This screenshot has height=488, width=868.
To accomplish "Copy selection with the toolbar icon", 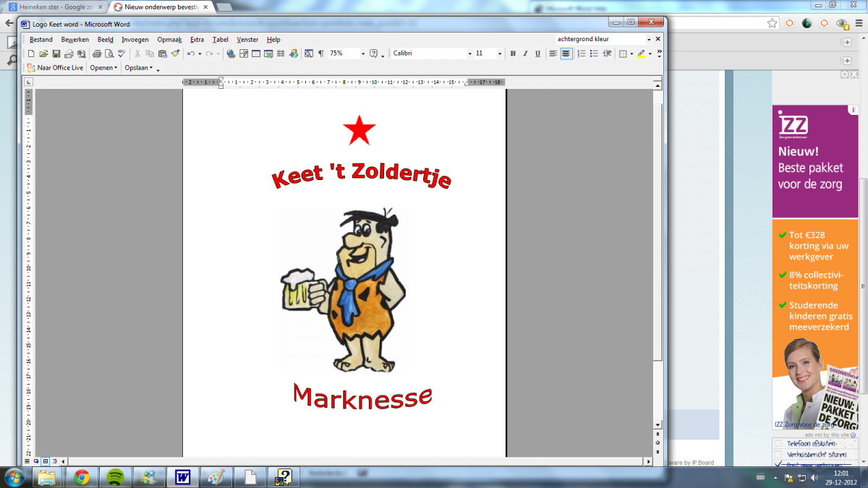I will [x=150, y=53].
